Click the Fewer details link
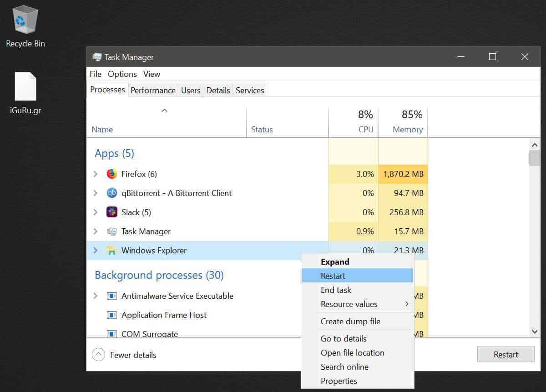 pos(133,355)
